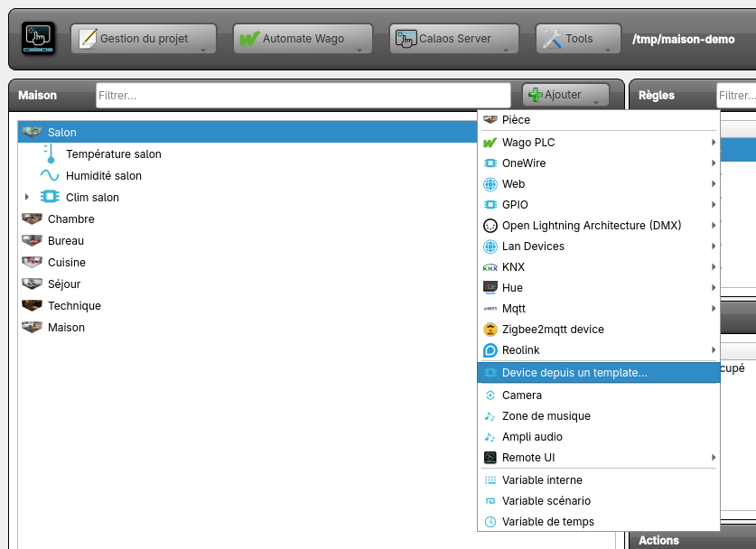Expand the Clim salon tree node

[x=27, y=197]
